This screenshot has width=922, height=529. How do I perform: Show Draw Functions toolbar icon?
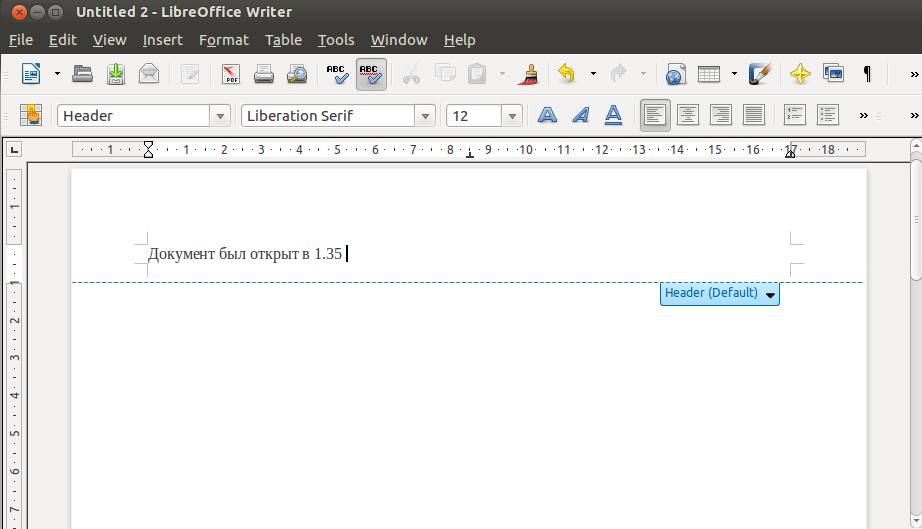click(x=760, y=74)
